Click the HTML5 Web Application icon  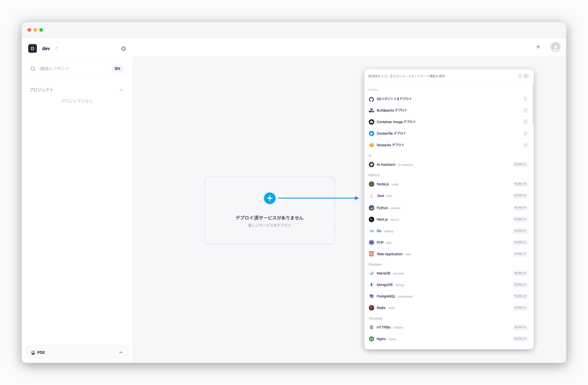click(x=371, y=254)
